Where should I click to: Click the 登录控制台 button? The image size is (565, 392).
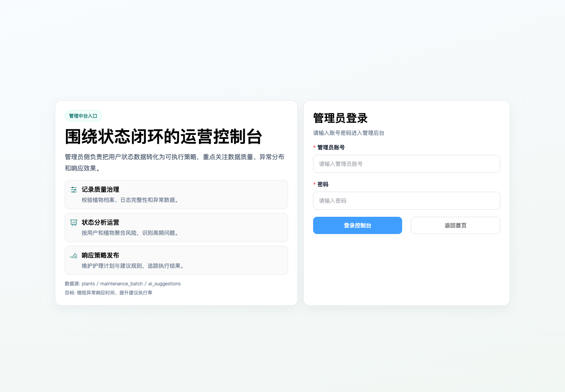pos(357,225)
